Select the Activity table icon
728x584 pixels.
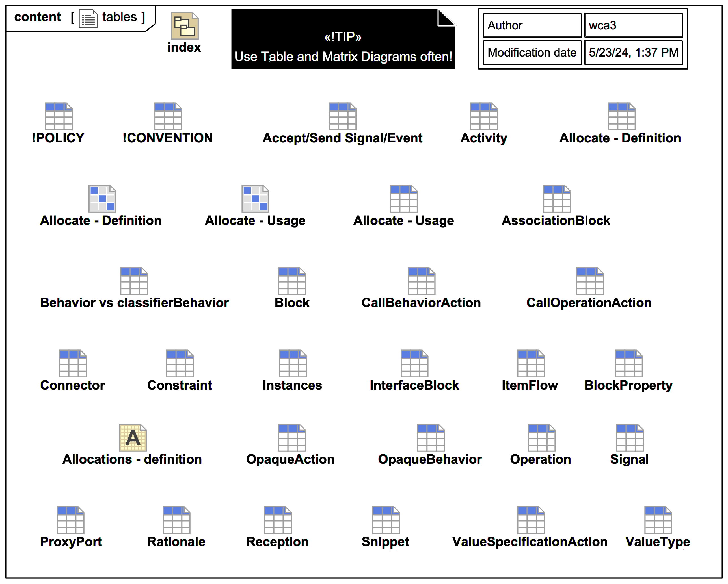coord(483,116)
